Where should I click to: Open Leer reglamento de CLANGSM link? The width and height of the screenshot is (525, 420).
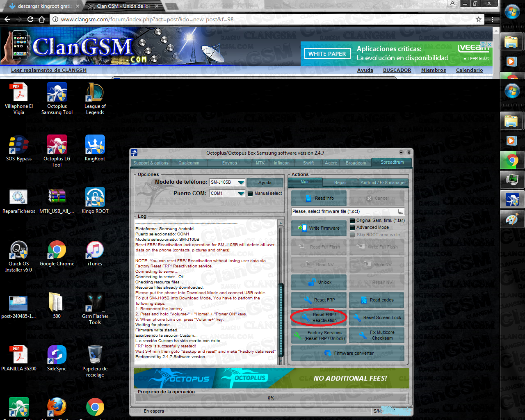tap(49, 70)
